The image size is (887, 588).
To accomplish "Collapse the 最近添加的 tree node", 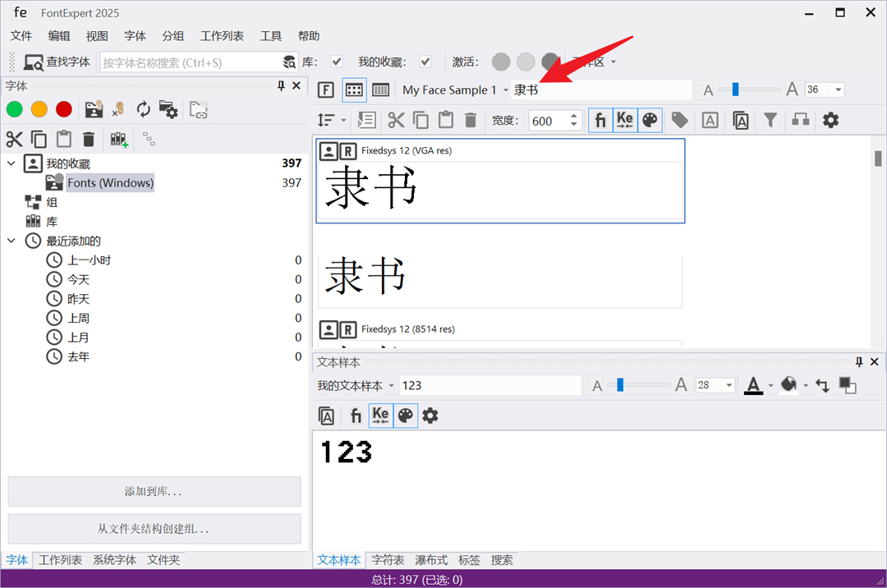I will tap(11, 241).
